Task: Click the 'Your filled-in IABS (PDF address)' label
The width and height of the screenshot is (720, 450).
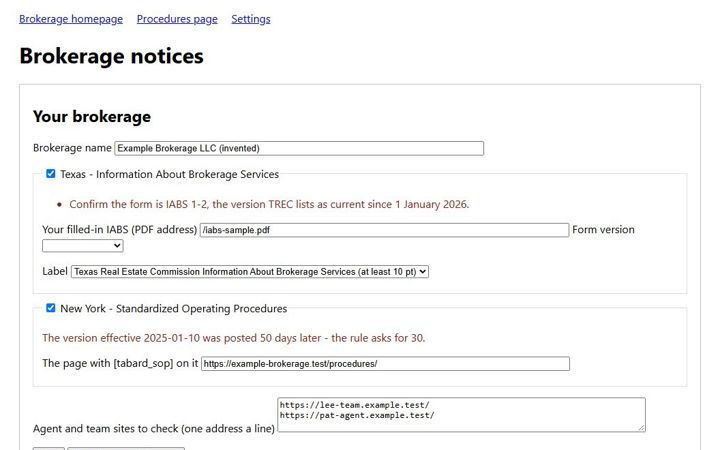Action: coord(119,230)
